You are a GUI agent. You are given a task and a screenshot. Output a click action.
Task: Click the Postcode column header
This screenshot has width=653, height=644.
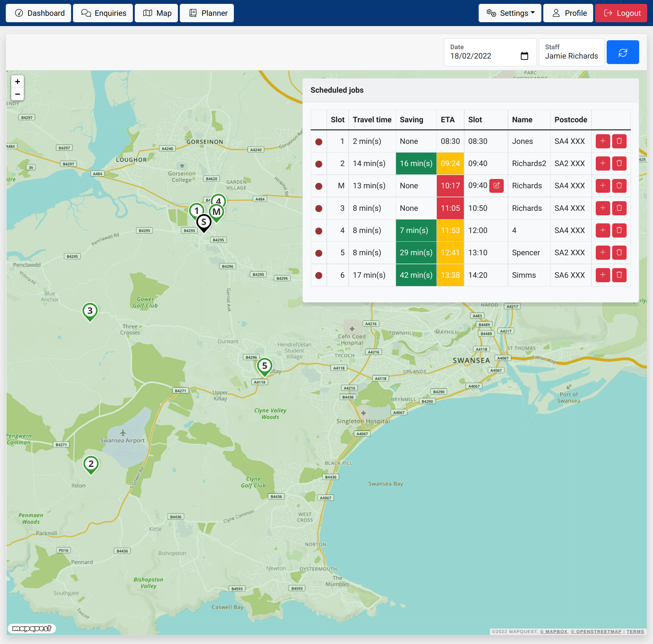click(x=571, y=120)
